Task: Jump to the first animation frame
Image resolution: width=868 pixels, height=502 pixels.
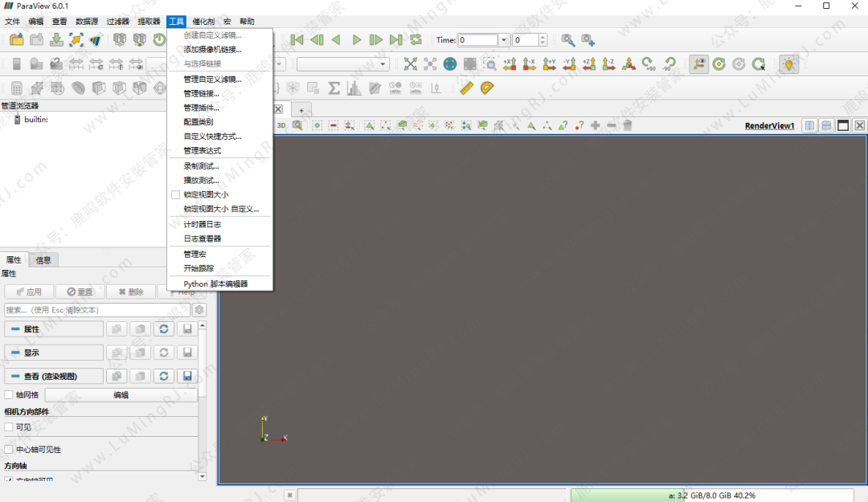Action: [x=297, y=39]
